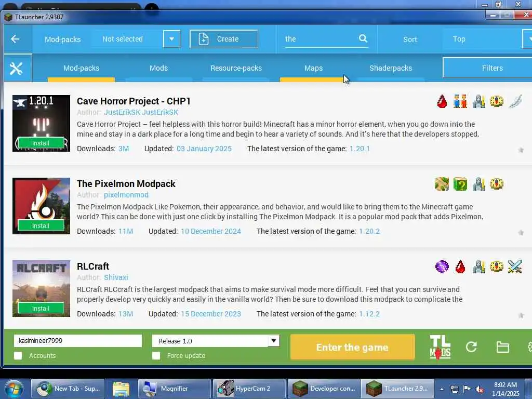Switch to HyperCam 2 in the taskbar
This screenshot has width=532, height=399.
pyautogui.click(x=249, y=389)
